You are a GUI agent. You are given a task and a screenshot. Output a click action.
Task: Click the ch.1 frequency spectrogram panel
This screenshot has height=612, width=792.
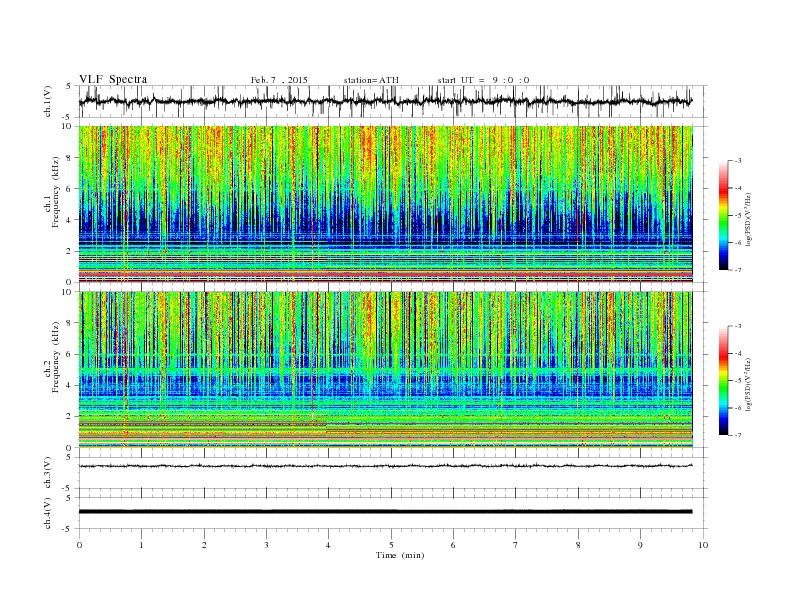click(x=386, y=204)
